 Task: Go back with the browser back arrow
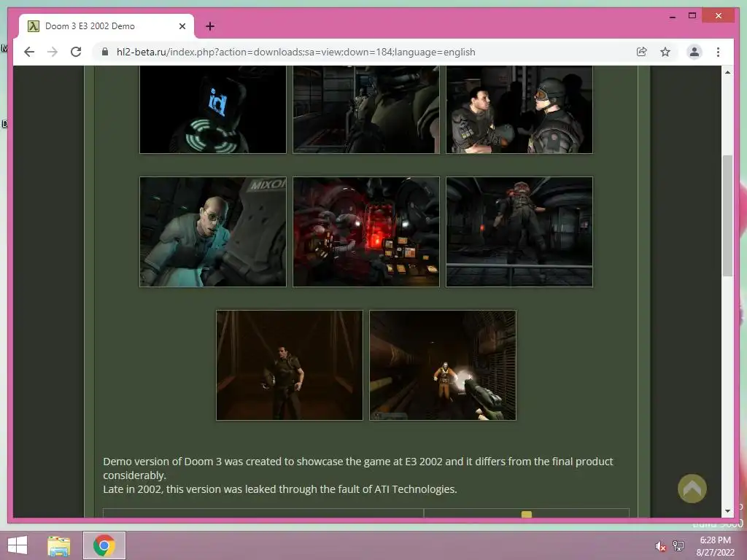click(x=29, y=52)
